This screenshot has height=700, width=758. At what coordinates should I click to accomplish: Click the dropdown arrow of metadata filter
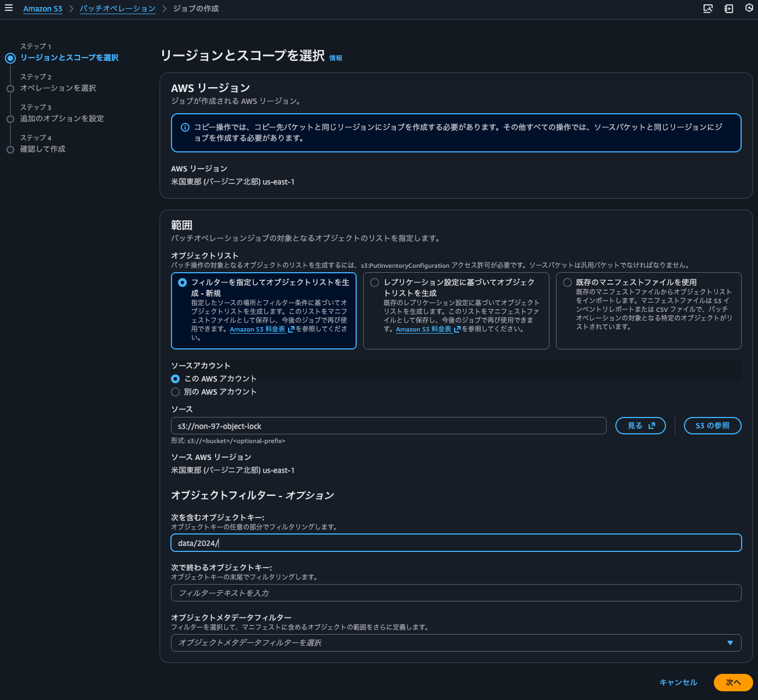pos(730,643)
